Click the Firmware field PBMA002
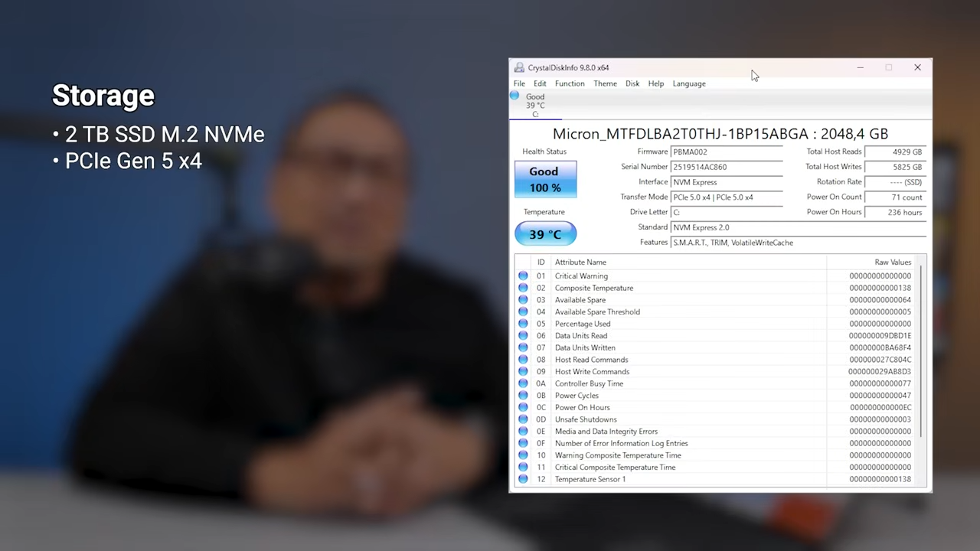 tap(727, 152)
